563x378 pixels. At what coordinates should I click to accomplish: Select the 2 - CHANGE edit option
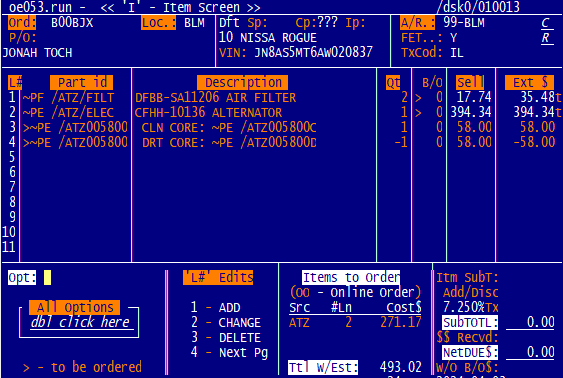point(225,322)
